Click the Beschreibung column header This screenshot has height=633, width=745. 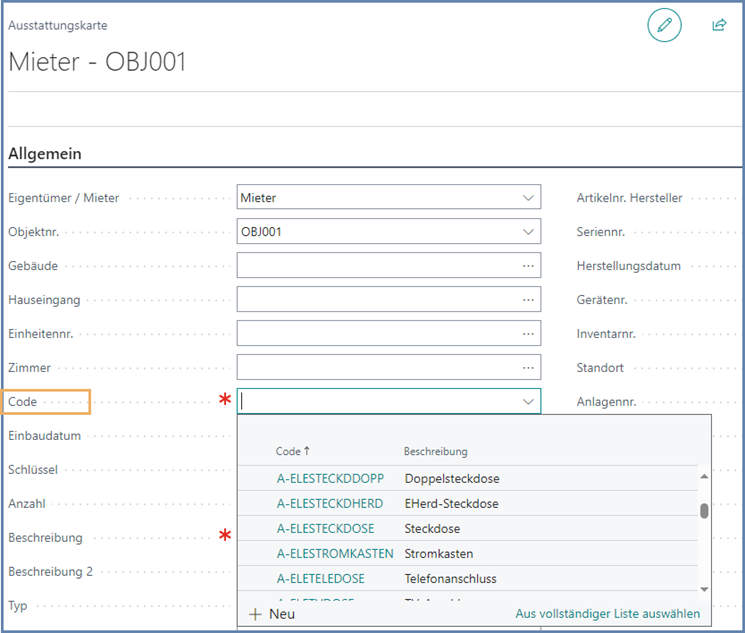tap(435, 452)
